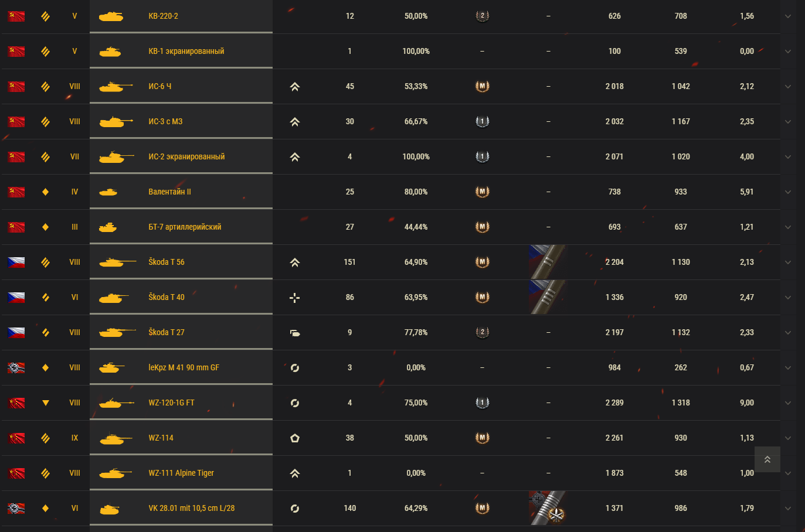
Task: Click the first class badge for ИС-3 с МЗ
Action: coord(482,121)
